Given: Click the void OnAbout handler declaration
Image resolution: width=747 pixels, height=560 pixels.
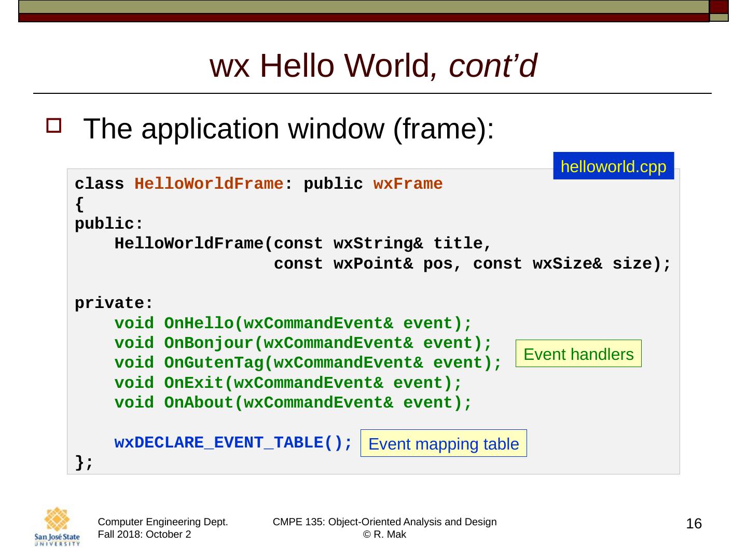Looking at the screenshot, I should point(293,403).
